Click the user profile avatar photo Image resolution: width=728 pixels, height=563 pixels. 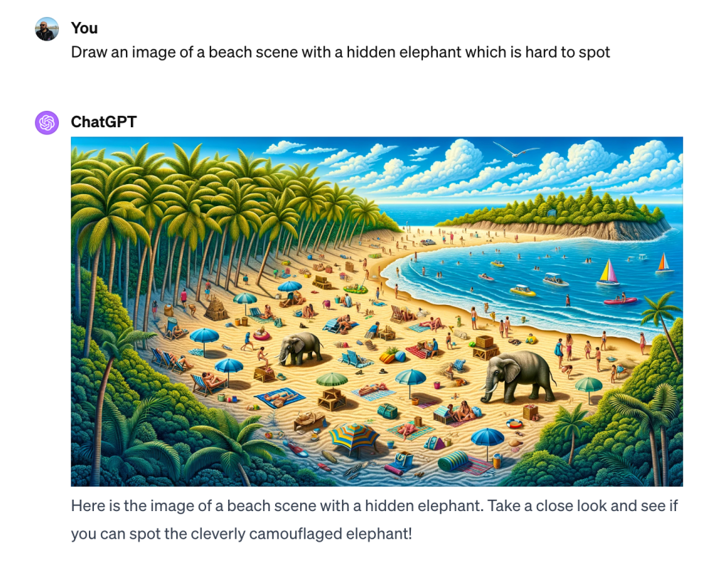(47, 29)
